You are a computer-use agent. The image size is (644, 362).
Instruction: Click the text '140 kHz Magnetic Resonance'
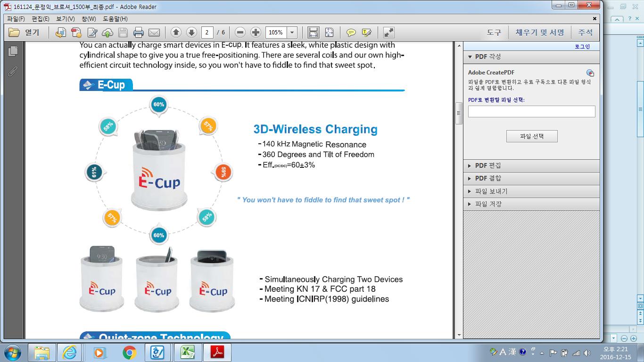(x=314, y=144)
